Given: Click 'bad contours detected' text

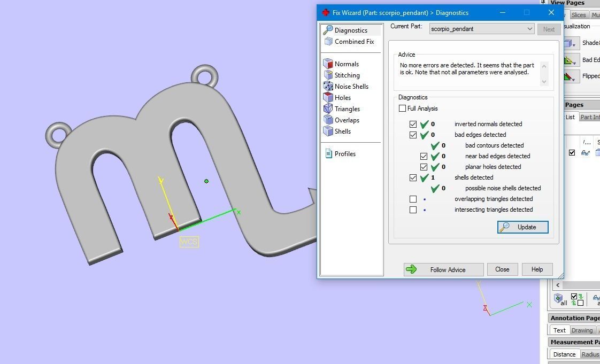Looking at the screenshot, I should click(x=495, y=145).
